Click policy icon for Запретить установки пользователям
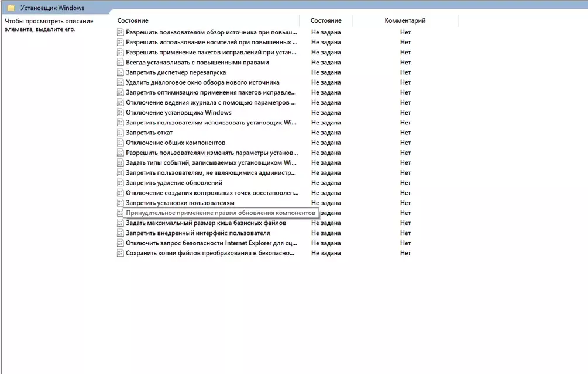588x374 pixels. (x=121, y=203)
